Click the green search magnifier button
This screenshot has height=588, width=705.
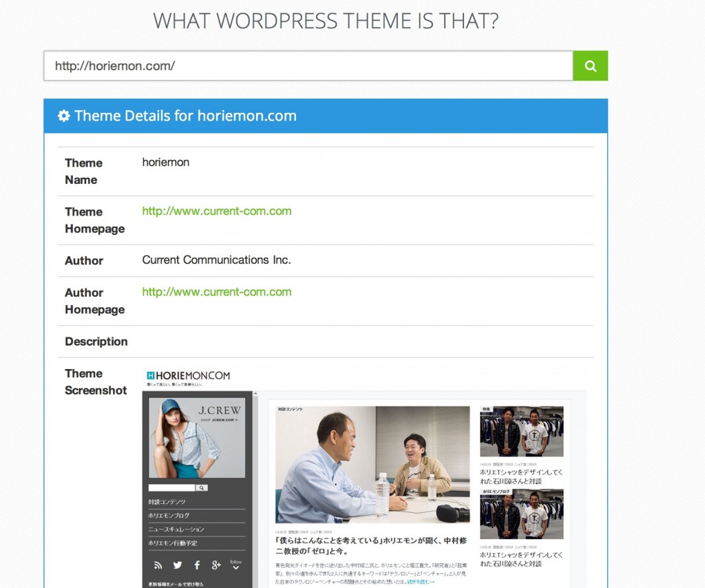pyautogui.click(x=590, y=65)
